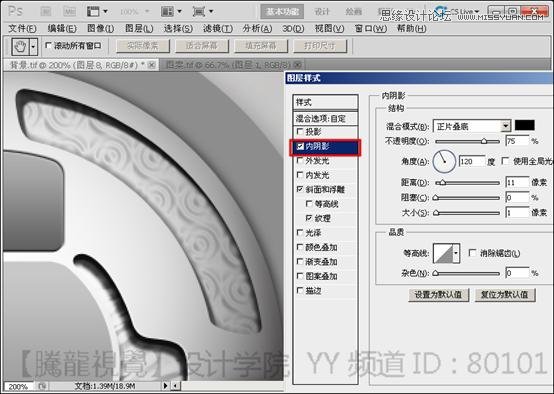Enable the 等高线 sub-effect checkbox
This screenshot has height=394, width=554.
point(309,204)
